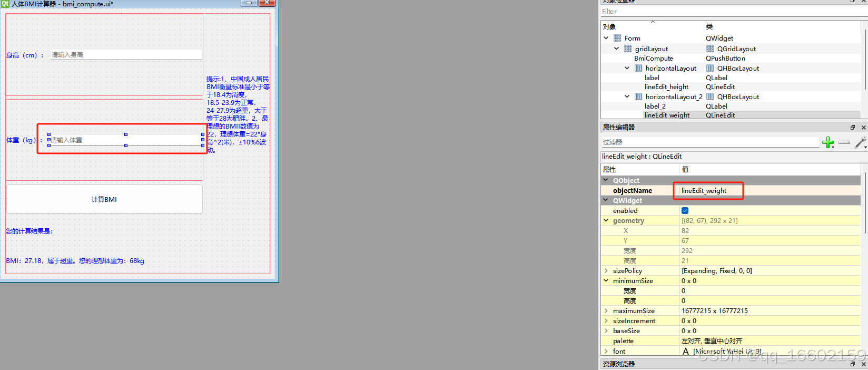
Task: Collapse the QObject property group
Action: [x=606, y=180]
